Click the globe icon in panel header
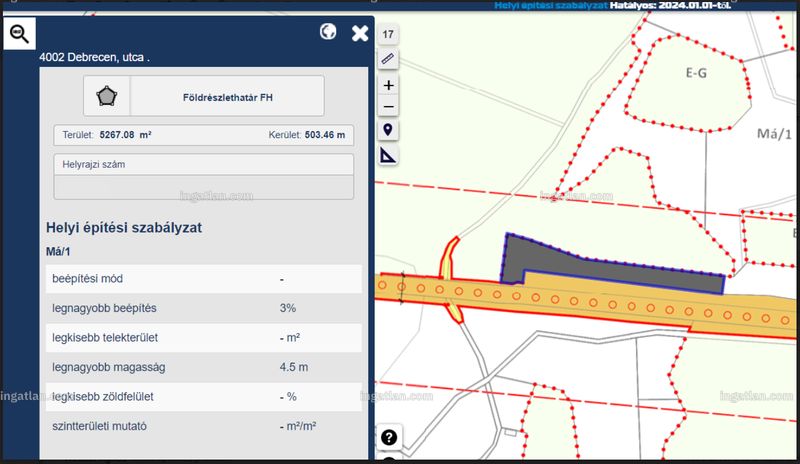Image resolution: width=800 pixels, height=464 pixels. 328,32
